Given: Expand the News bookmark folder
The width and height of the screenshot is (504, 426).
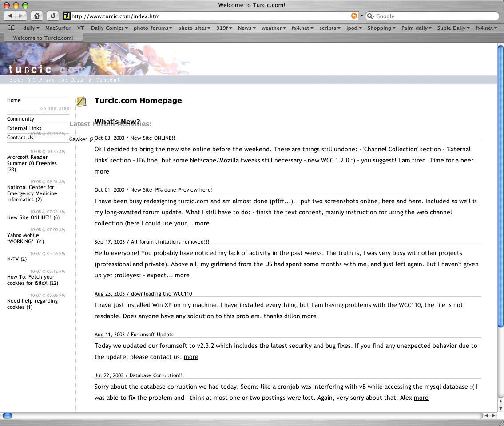Looking at the screenshot, I should coord(246,28).
